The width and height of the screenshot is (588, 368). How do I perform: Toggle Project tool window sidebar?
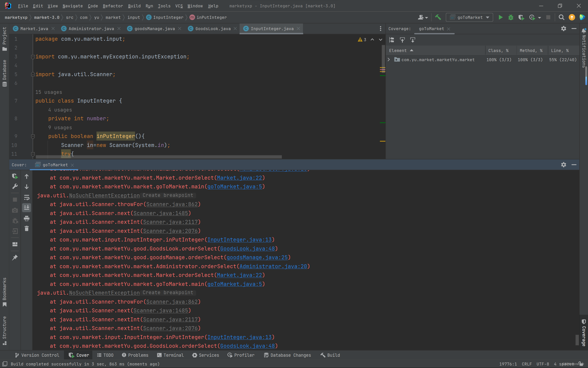4,39
